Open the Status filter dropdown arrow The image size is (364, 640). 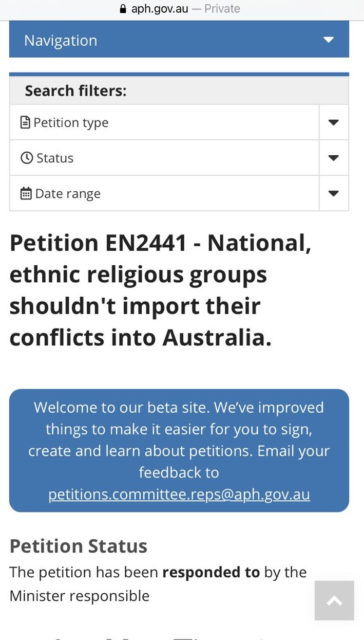click(334, 158)
